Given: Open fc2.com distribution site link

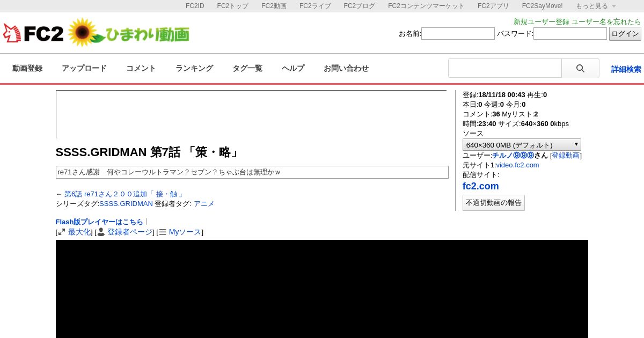Looking at the screenshot, I should (x=481, y=186).
